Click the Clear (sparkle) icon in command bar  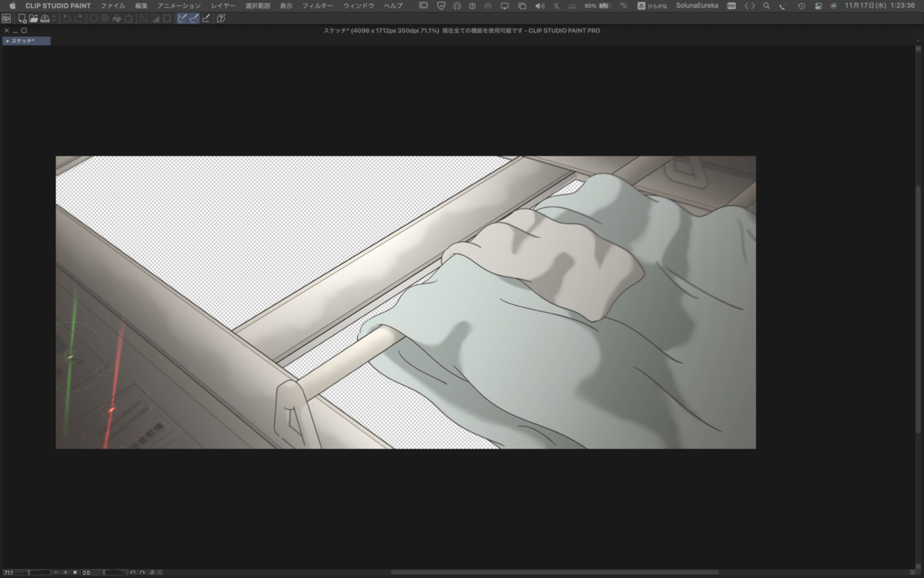pos(94,18)
